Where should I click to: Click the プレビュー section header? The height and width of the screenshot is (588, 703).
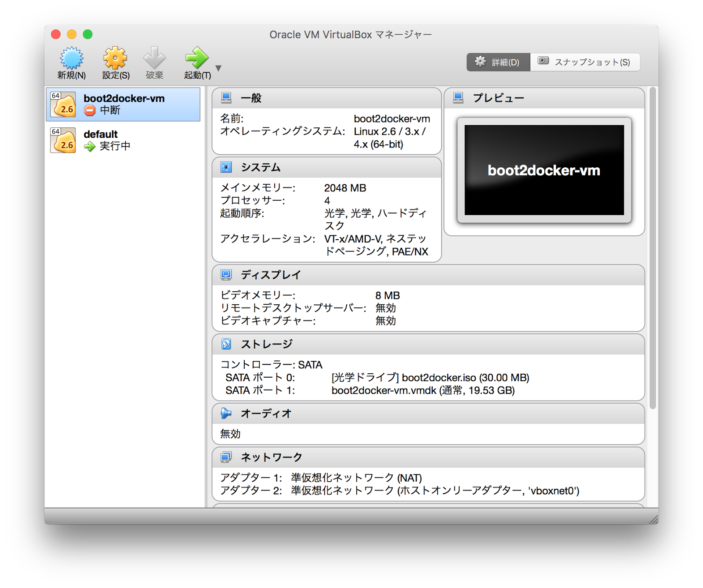coord(498,98)
